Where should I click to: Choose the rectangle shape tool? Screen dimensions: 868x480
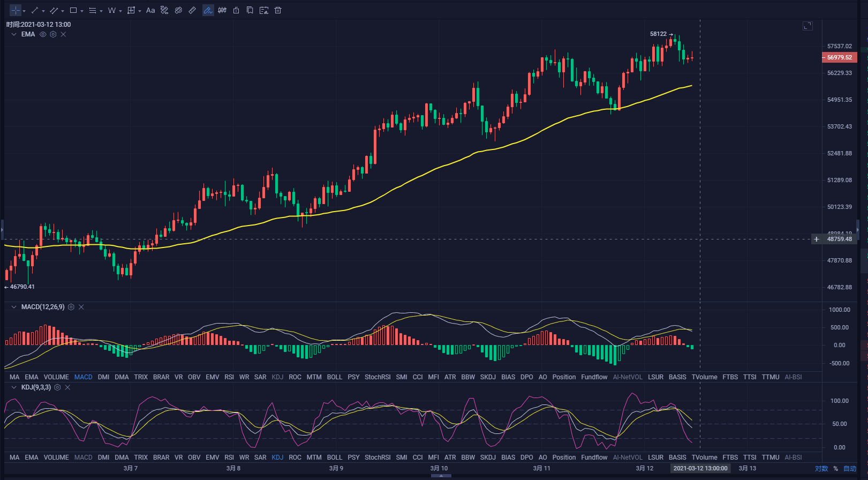pos(73,10)
